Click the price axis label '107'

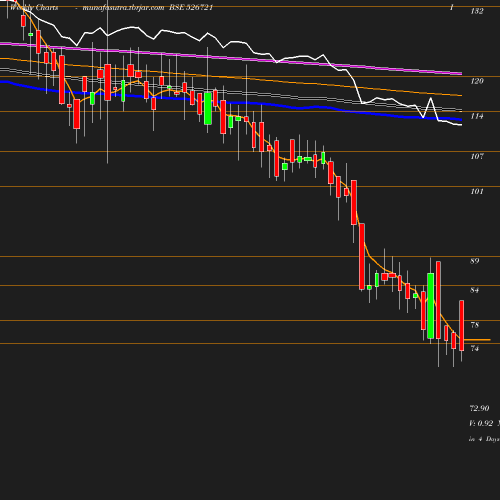(x=477, y=156)
